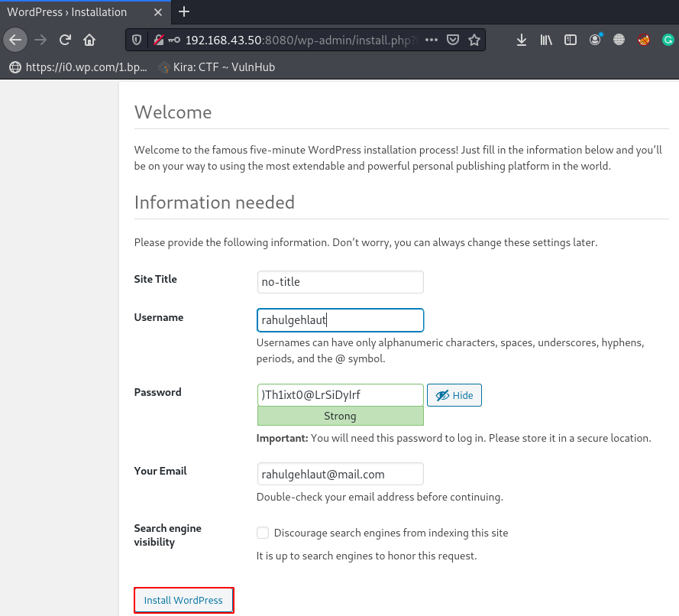The image size is (679, 616).
Task: Click the 'Password' label
Action: pos(157,393)
